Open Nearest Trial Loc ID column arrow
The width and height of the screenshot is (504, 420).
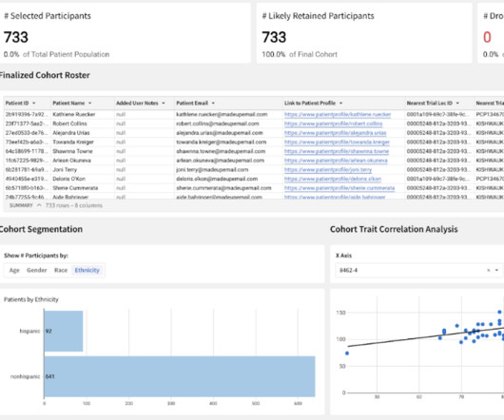pos(457,103)
